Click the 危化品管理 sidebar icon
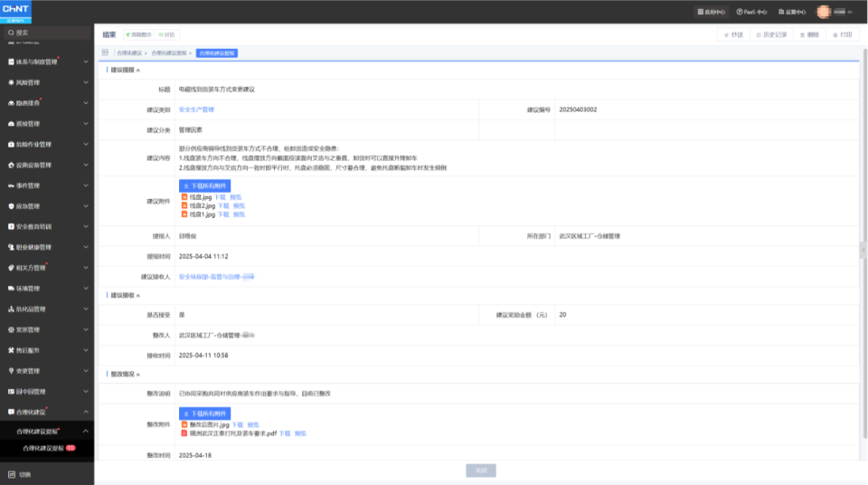Image resolution: width=868 pixels, height=485 pixels. point(11,309)
